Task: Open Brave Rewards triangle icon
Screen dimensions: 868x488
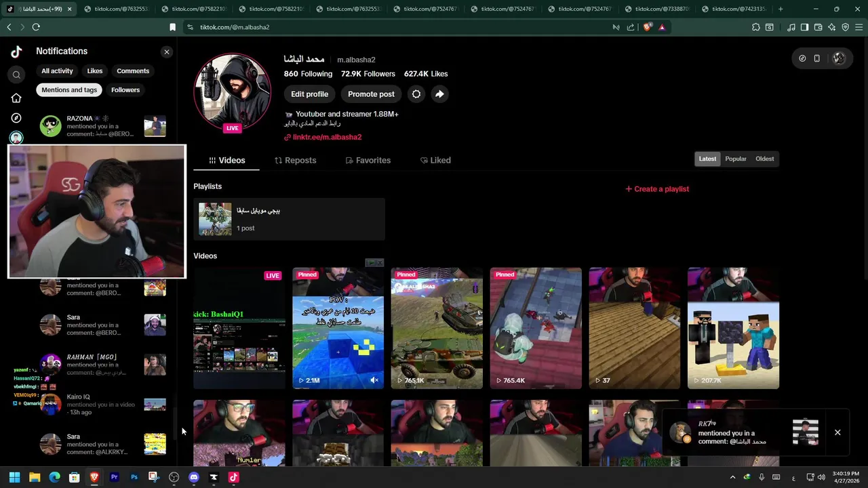Action: 662,27
